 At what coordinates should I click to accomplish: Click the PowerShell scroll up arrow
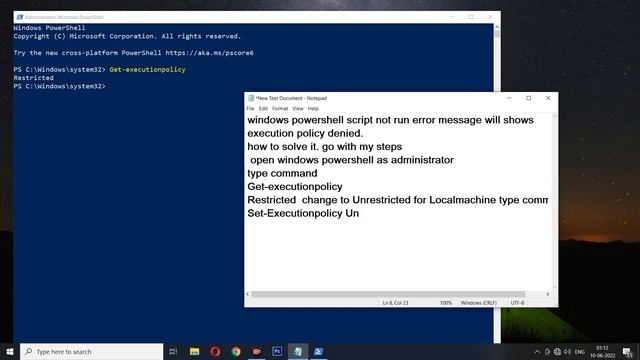497,27
